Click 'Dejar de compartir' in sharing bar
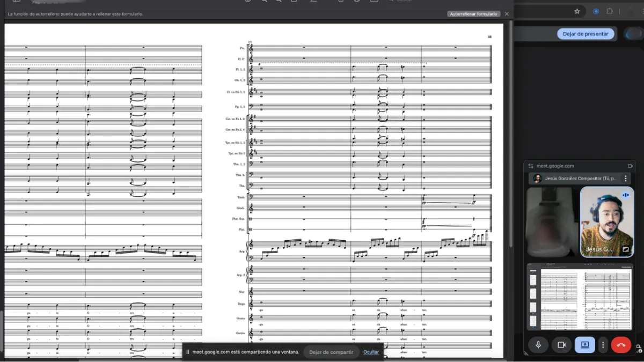 331,352
